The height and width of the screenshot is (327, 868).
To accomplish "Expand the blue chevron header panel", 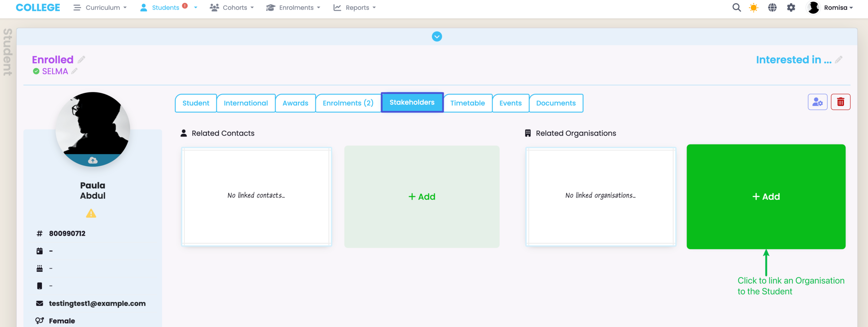I will (x=437, y=36).
